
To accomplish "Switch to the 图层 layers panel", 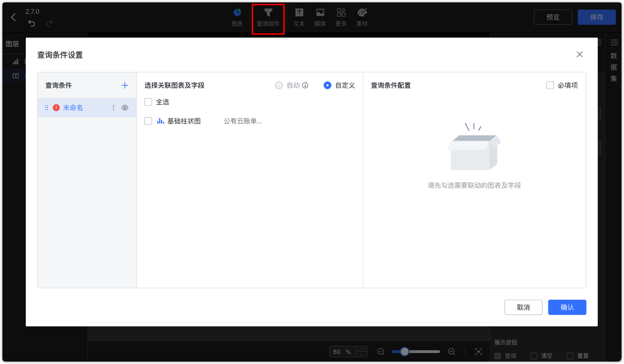I will click(13, 43).
